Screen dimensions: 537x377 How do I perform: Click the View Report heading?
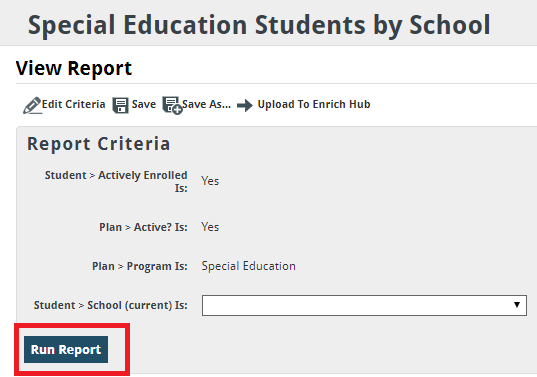(74, 68)
